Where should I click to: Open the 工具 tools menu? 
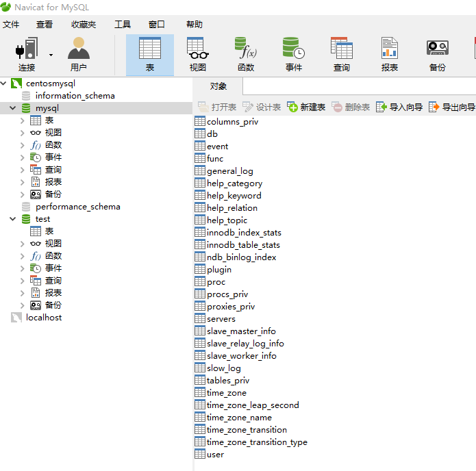[x=123, y=24]
